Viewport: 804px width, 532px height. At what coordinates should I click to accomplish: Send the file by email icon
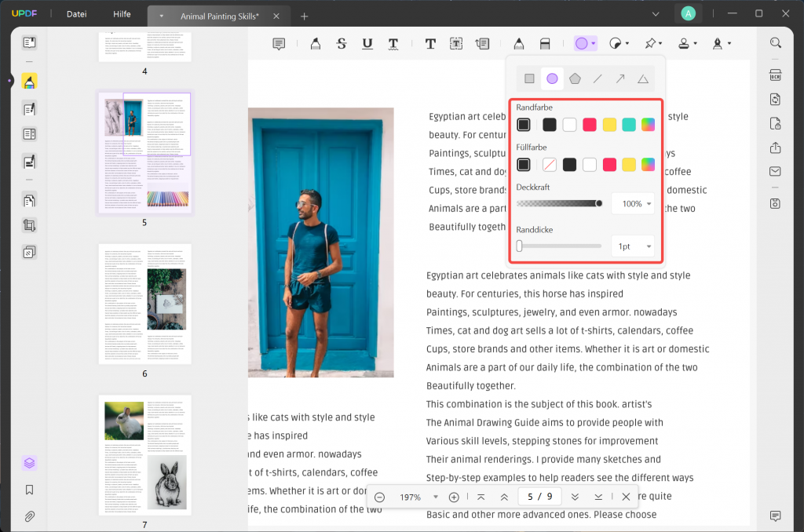click(x=775, y=172)
